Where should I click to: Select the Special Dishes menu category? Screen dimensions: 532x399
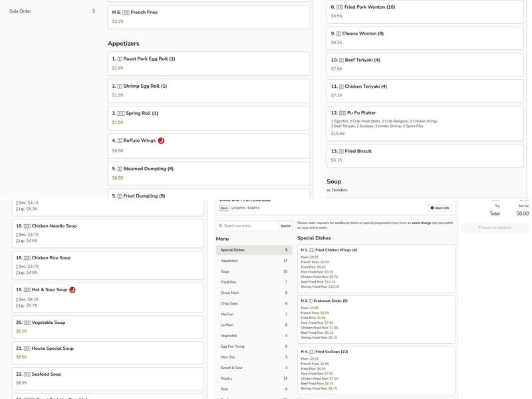253,250
